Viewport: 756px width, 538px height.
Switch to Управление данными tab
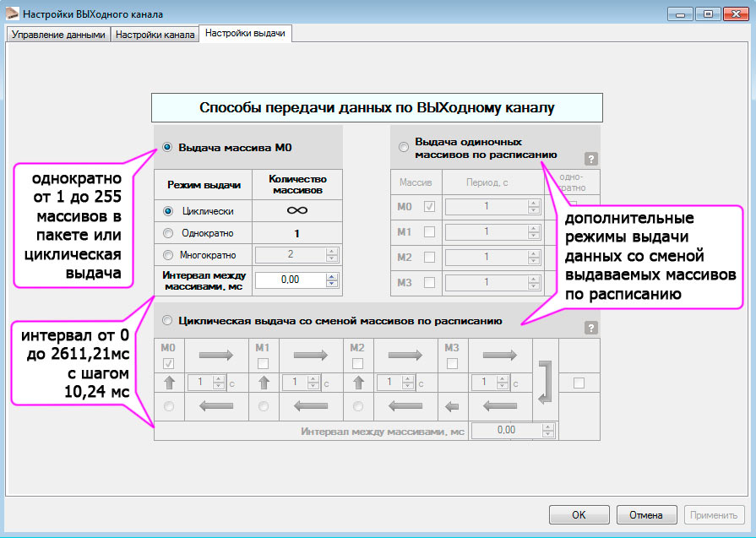[x=58, y=35]
